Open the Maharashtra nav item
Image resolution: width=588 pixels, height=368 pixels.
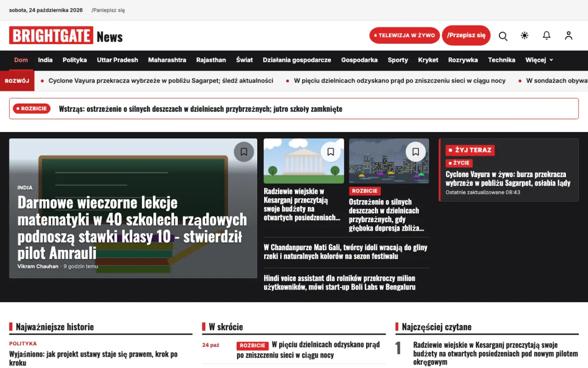[x=167, y=60]
